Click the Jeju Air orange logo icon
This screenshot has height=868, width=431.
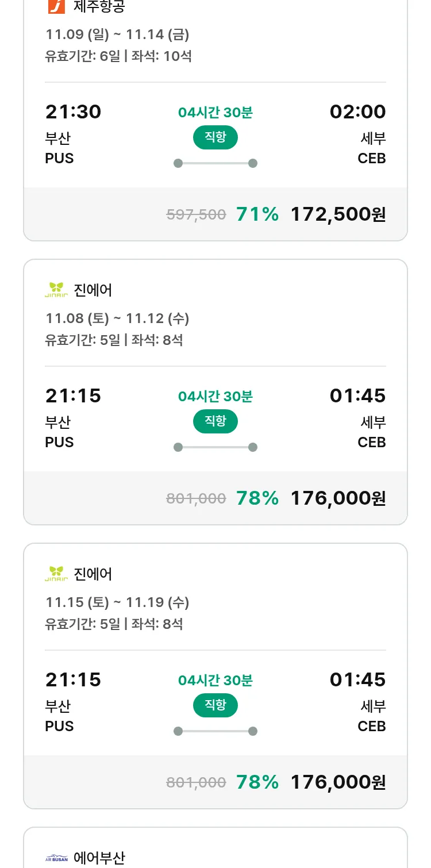click(56, 6)
